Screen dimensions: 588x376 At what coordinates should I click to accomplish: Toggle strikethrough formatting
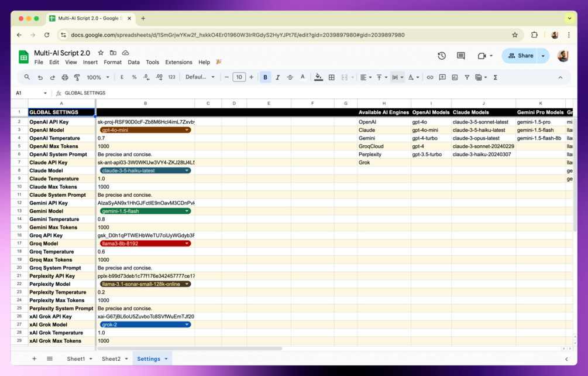[290, 77]
